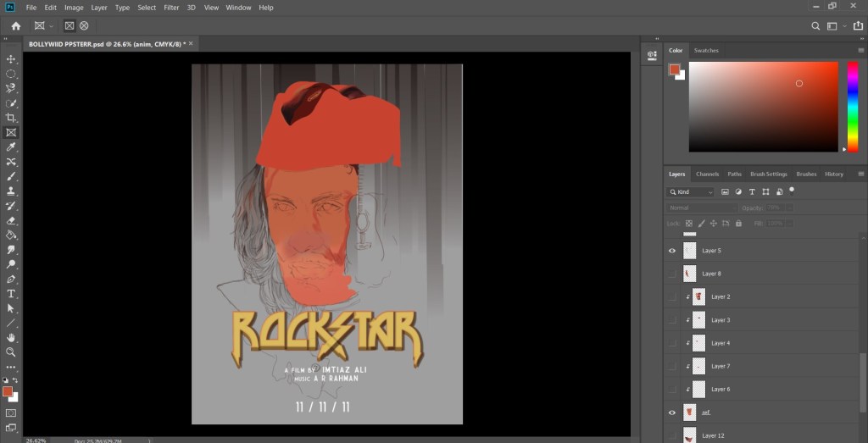
Task: Select the Pen tool
Action: pos(11,279)
